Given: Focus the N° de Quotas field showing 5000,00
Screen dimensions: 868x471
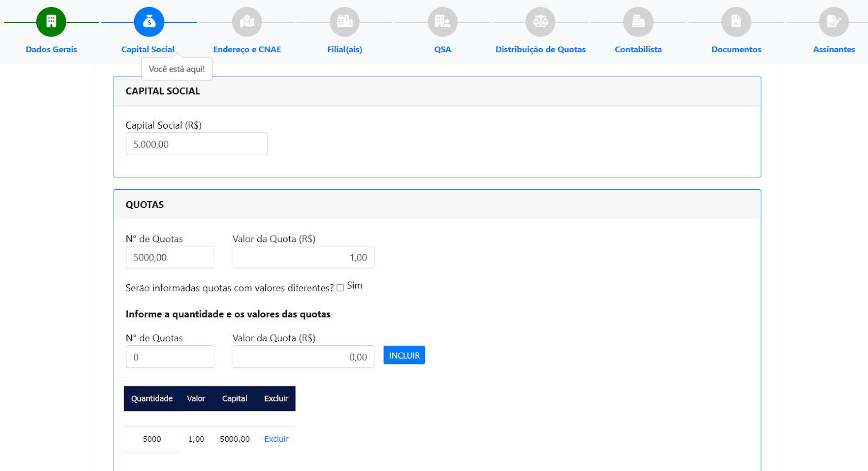Looking at the screenshot, I should pos(170,257).
